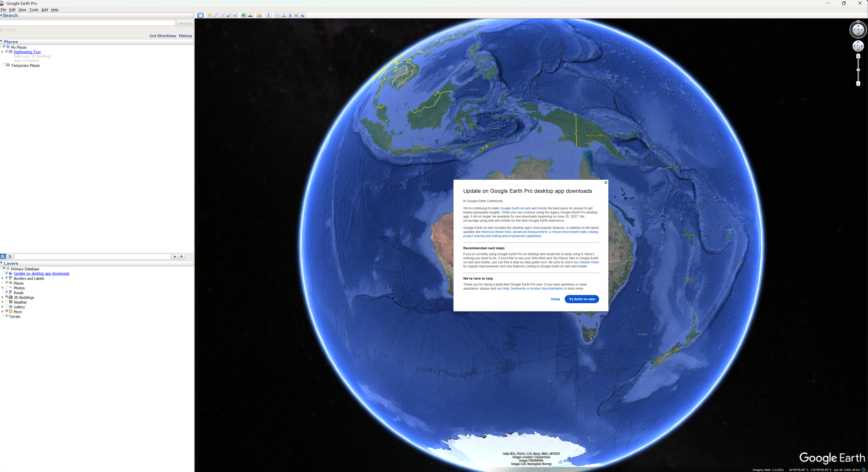Uncheck the Borders and Labels layer
868x472 pixels.
7,278
